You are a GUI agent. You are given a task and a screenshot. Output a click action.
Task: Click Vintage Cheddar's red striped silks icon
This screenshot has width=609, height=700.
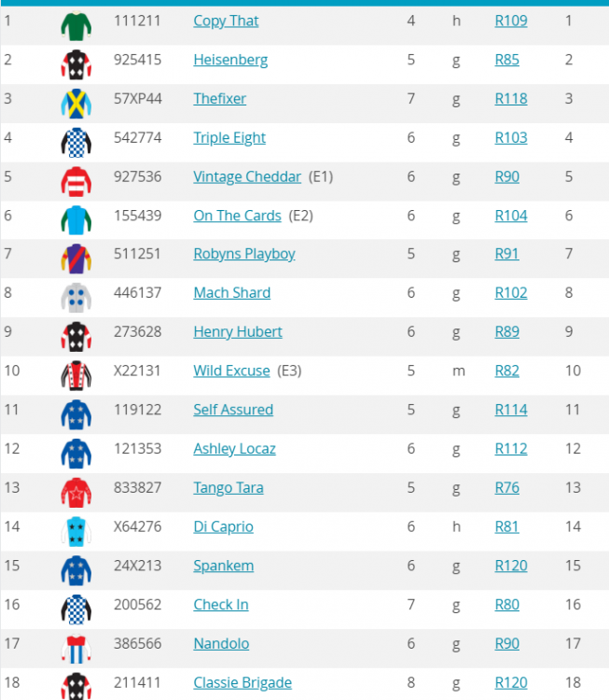tap(76, 178)
